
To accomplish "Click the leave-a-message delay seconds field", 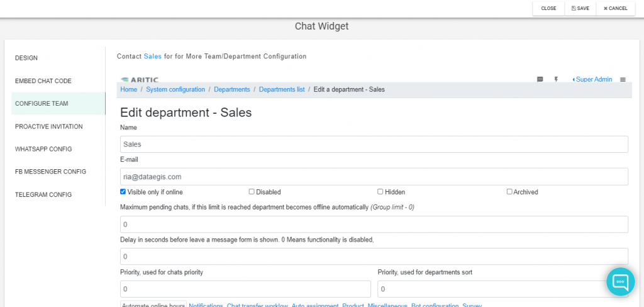I will pyautogui.click(x=374, y=257).
